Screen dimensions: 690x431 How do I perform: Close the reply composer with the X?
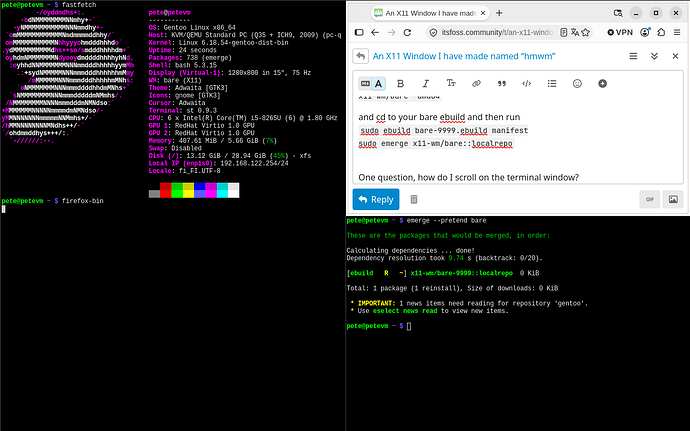coord(675,56)
